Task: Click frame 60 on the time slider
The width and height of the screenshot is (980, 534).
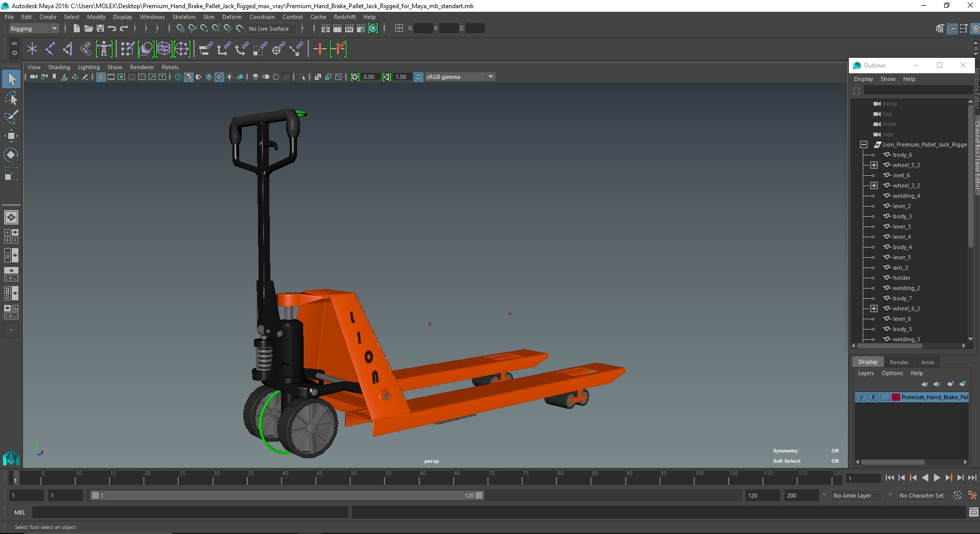Action: [422, 479]
